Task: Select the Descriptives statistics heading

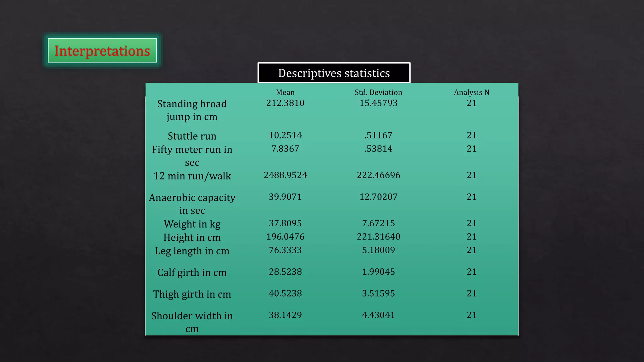Action: (x=334, y=73)
